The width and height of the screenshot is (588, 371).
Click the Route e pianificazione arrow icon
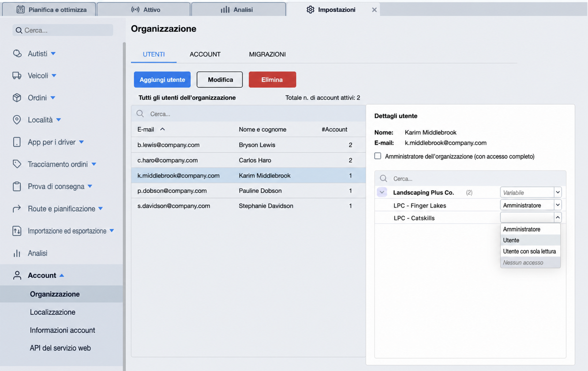17,209
